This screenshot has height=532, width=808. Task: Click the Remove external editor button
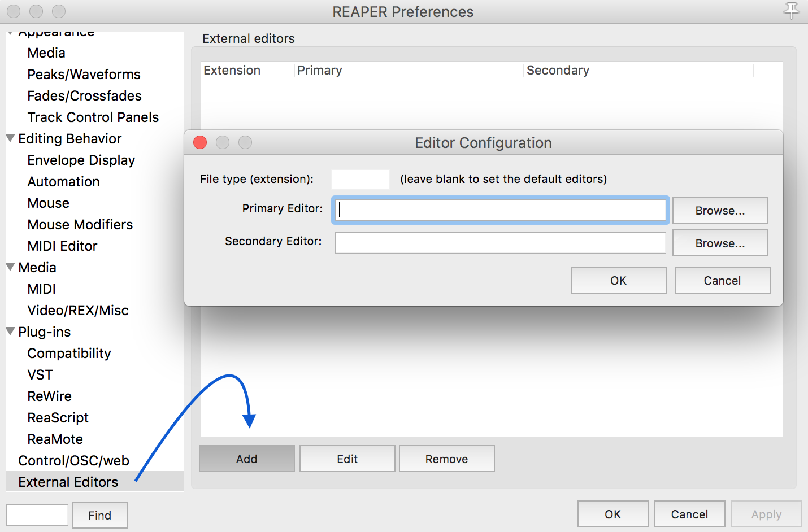tap(447, 459)
